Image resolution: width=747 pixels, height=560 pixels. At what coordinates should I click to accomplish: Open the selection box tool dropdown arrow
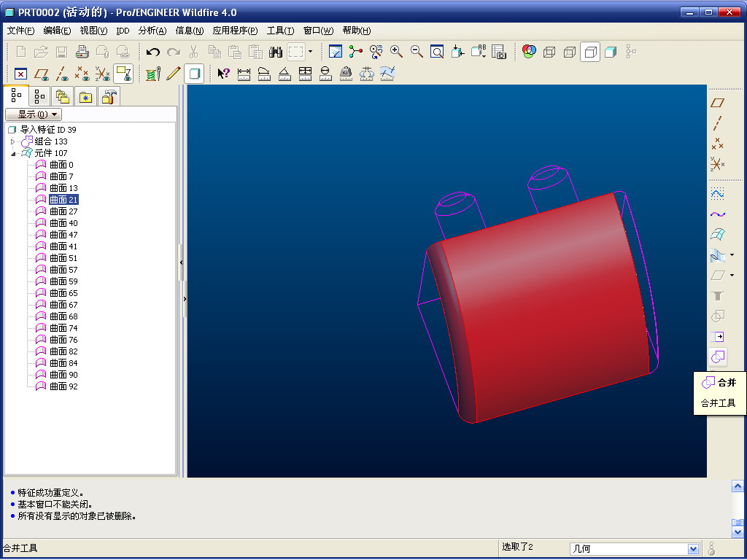pos(310,52)
